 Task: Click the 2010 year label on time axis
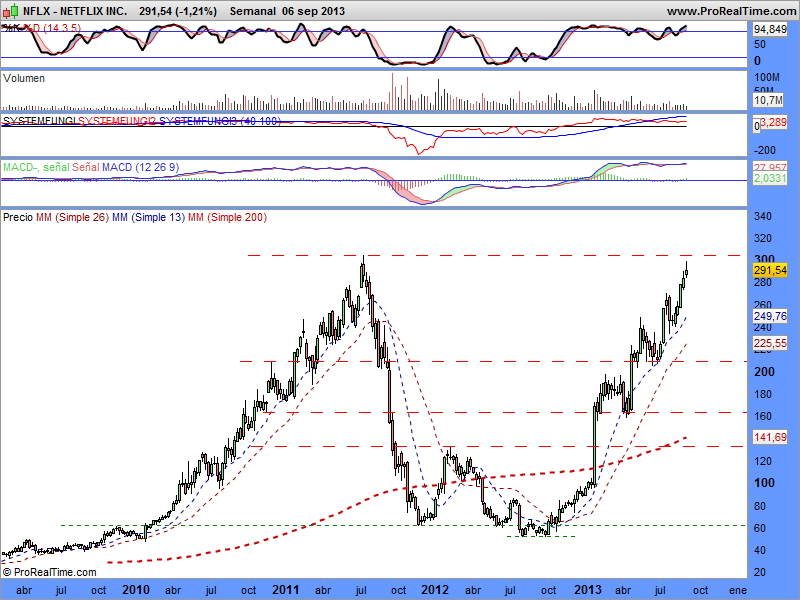tap(136, 590)
